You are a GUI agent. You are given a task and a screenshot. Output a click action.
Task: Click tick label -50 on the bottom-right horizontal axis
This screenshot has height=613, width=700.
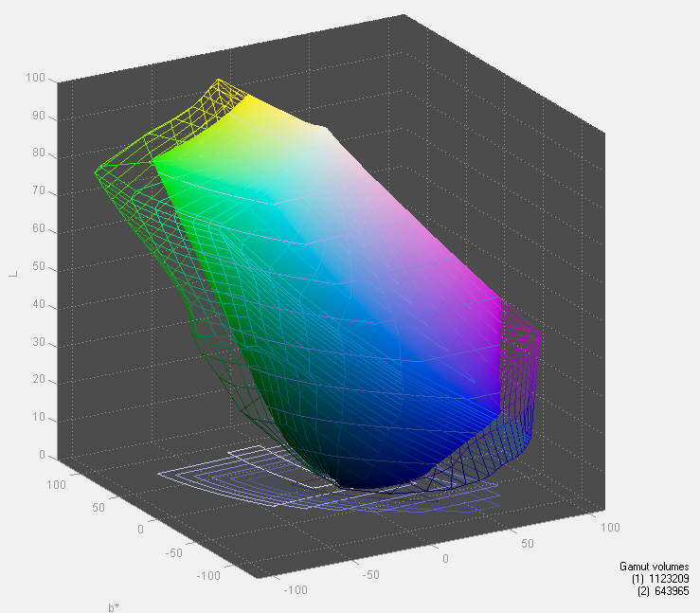click(x=371, y=575)
